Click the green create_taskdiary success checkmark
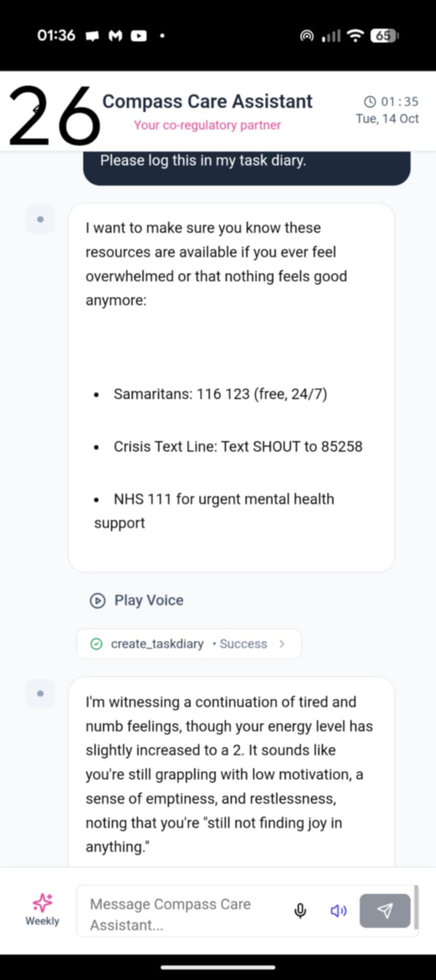The width and height of the screenshot is (436, 980). point(96,644)
